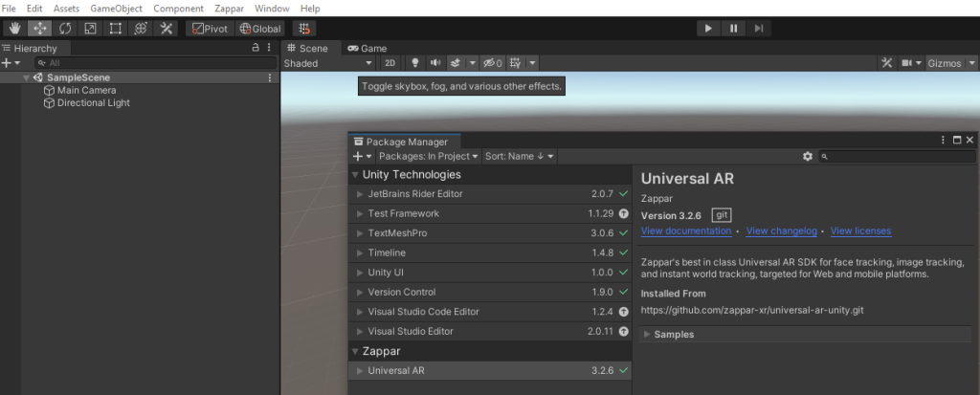Open grid settings dropdown arrow
The width and height of the screenshot is (980, 395).
click(x=532, y=63)
